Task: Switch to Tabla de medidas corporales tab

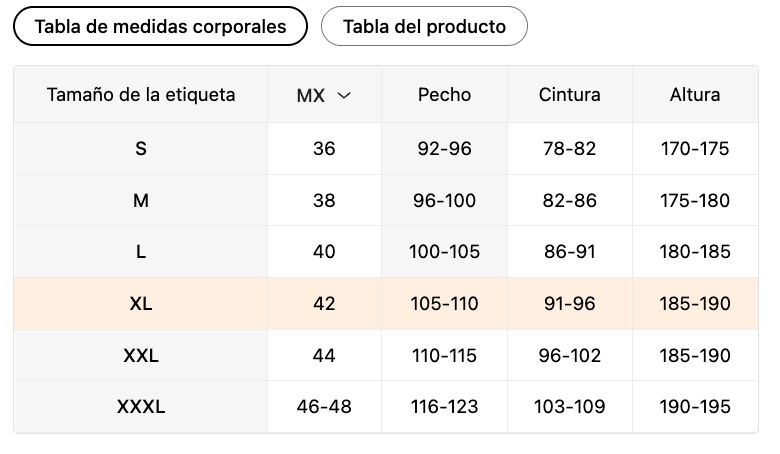Action: [x=160, y=27]
